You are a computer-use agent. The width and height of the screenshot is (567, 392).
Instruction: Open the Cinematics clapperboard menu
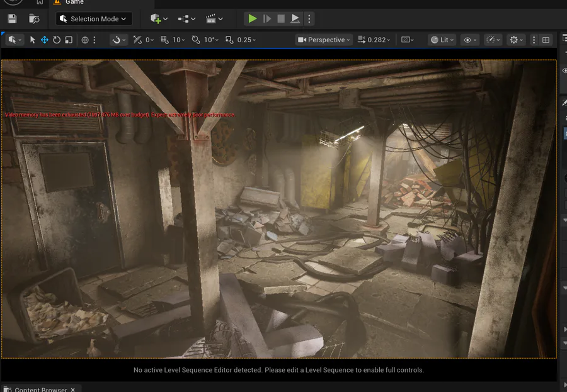214,19
